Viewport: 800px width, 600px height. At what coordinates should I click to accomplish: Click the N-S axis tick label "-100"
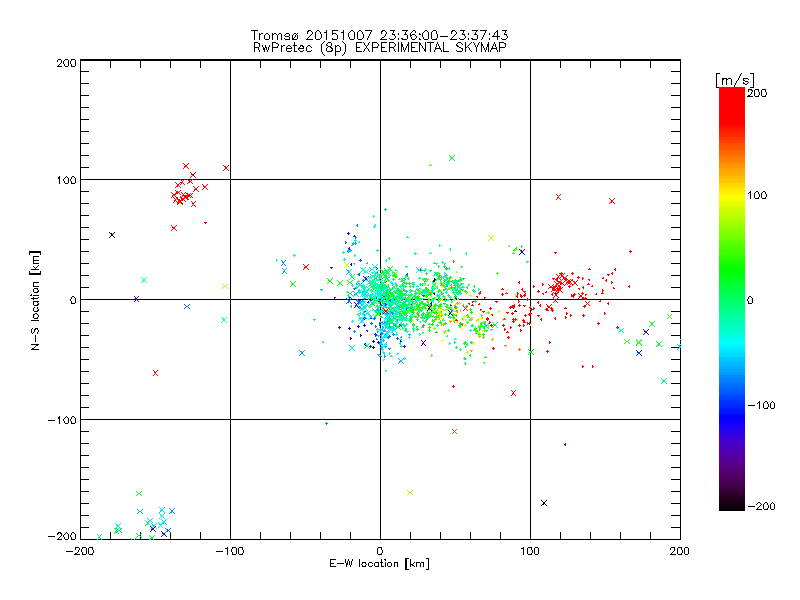(62, 420)
